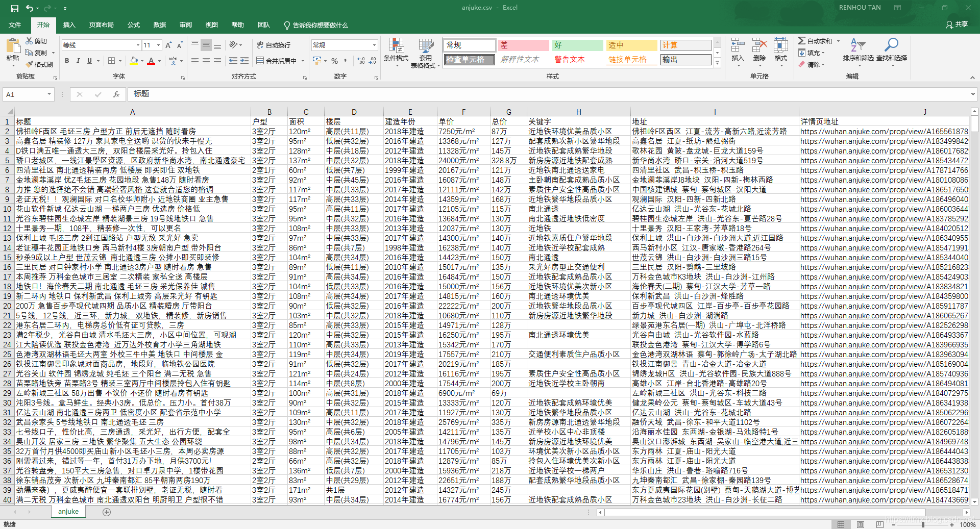Click the Insert Function fx icon

pos(116,94)
